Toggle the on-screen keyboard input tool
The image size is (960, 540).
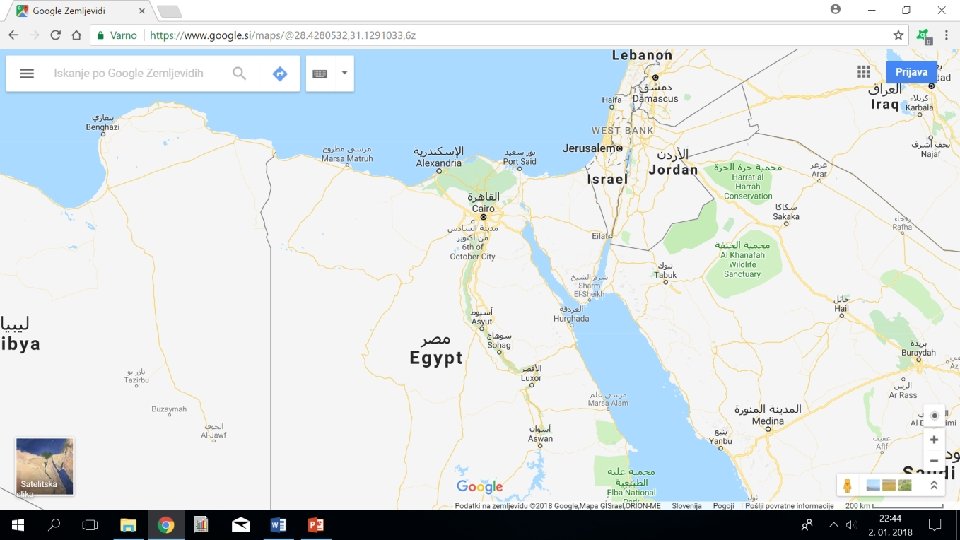point(320,73)
